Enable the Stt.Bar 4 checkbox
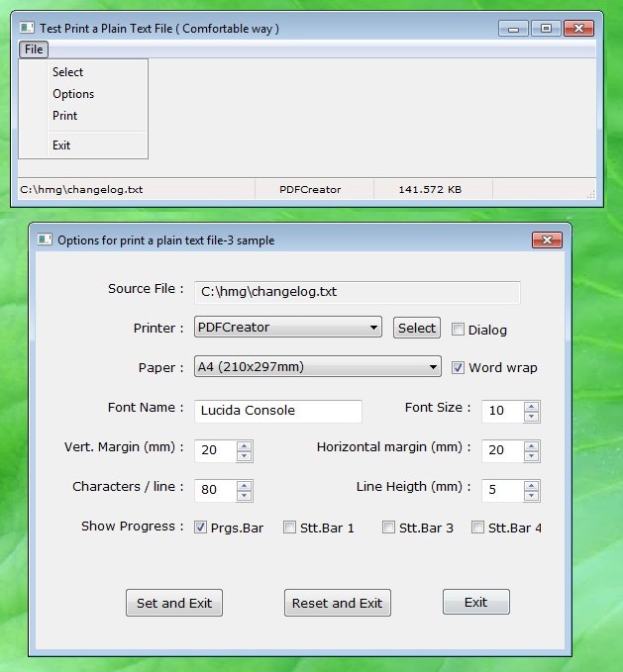623x672 pixels. tap(477, 528)
